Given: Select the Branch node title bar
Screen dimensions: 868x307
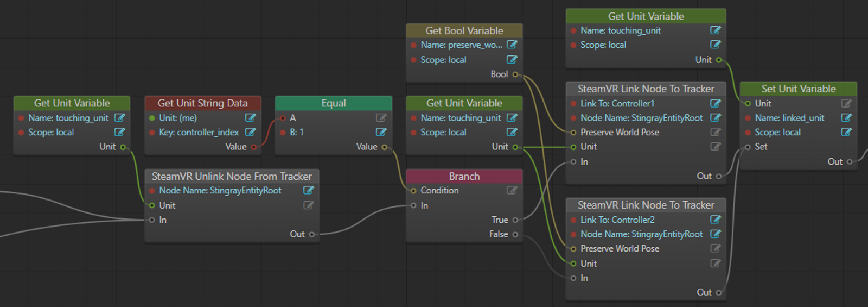Looking at the screenshot, I should click(464, 176).
